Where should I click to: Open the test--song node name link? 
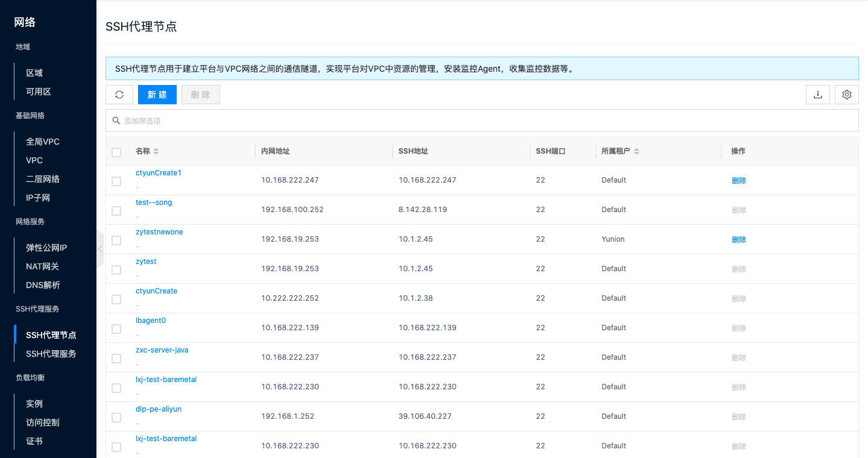tap(154, 202)
